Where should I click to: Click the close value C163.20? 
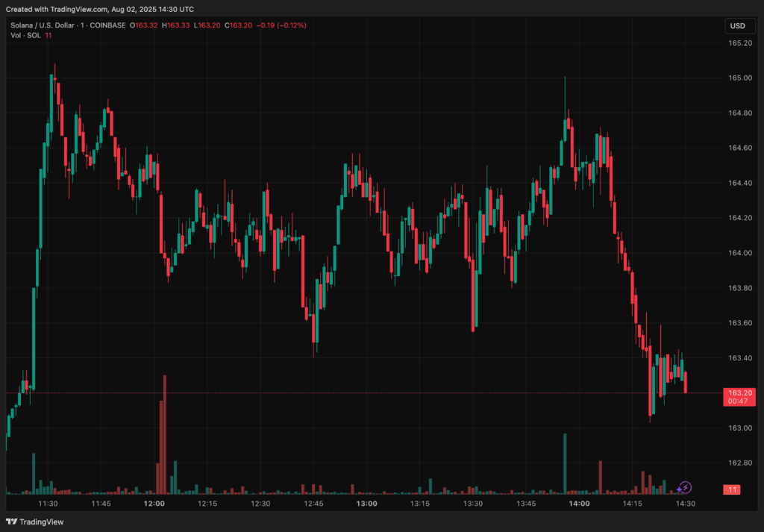[238, 25]
